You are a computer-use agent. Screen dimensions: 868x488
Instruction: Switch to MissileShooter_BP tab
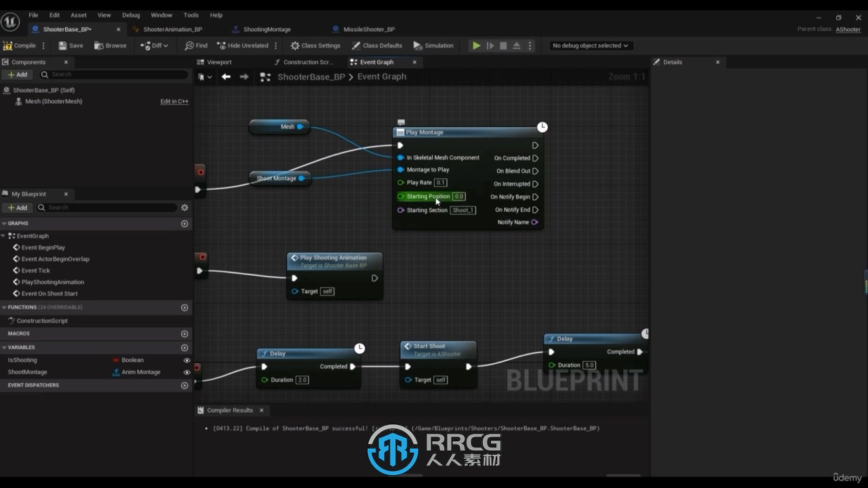tap(369, 29)
